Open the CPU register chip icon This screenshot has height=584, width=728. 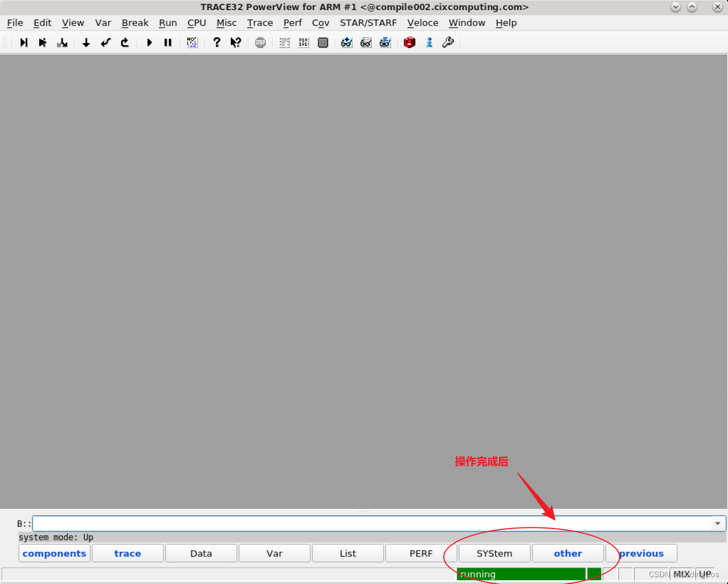[323, 42]
